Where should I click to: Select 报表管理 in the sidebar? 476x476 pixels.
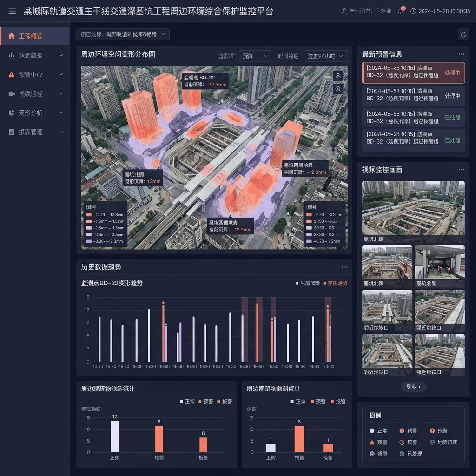[35, 132]
